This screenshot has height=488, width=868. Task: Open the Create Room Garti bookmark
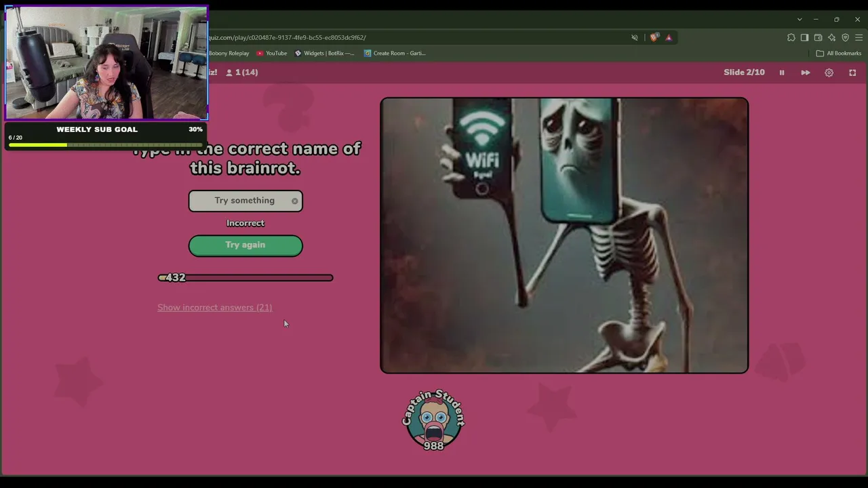[x=395, y=53]
